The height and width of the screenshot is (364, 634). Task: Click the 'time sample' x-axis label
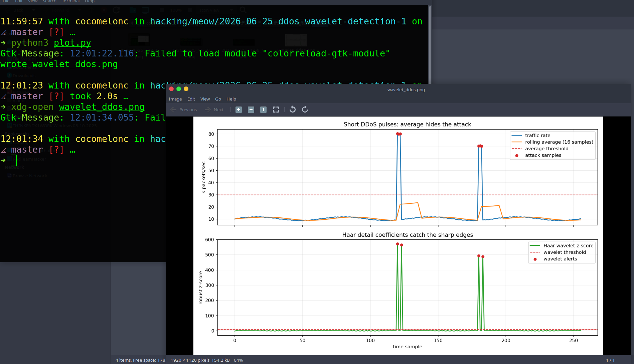pos(407,347)
